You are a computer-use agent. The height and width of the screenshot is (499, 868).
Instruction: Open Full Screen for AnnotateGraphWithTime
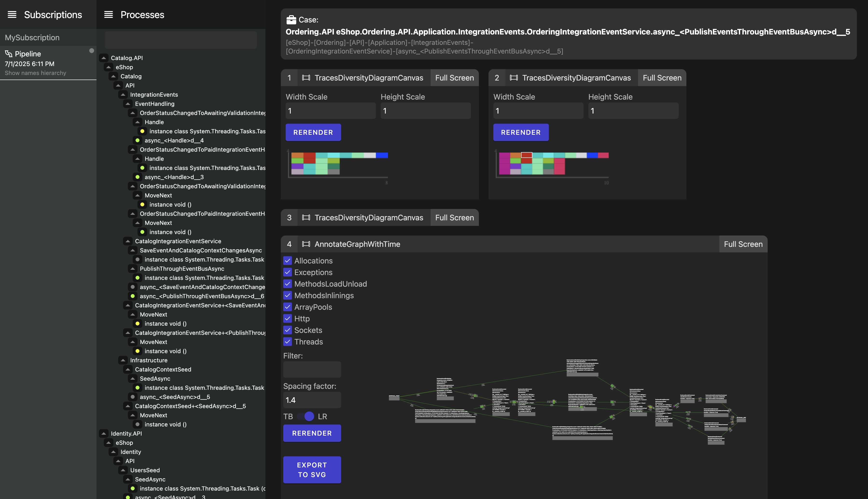(x=743, y=244)
